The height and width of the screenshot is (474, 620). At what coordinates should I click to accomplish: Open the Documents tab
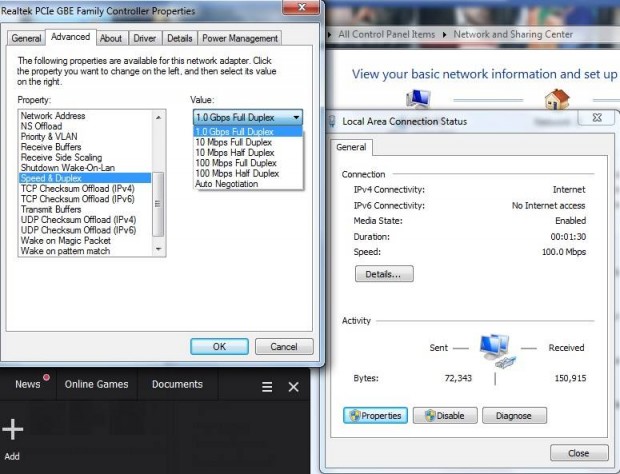(177, 384)
